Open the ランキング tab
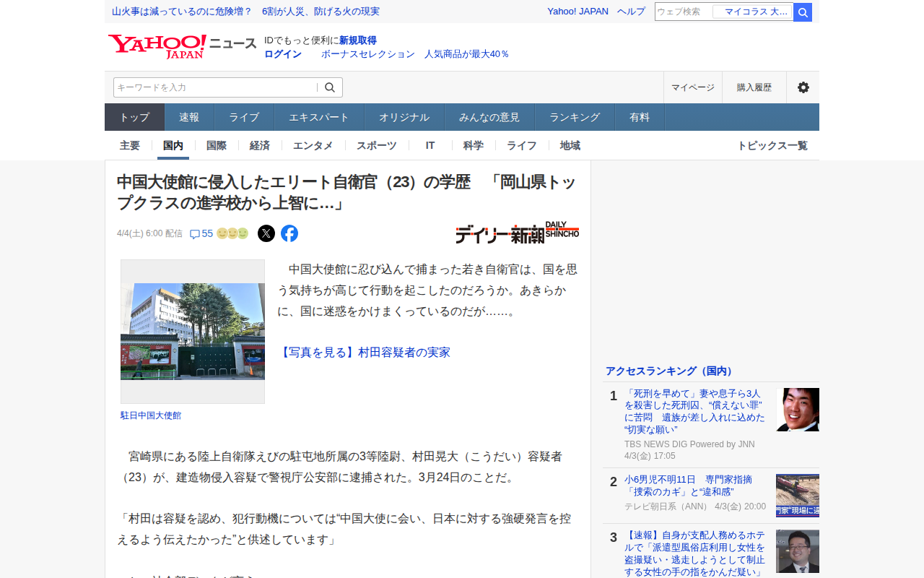 (x=575, y=117)
